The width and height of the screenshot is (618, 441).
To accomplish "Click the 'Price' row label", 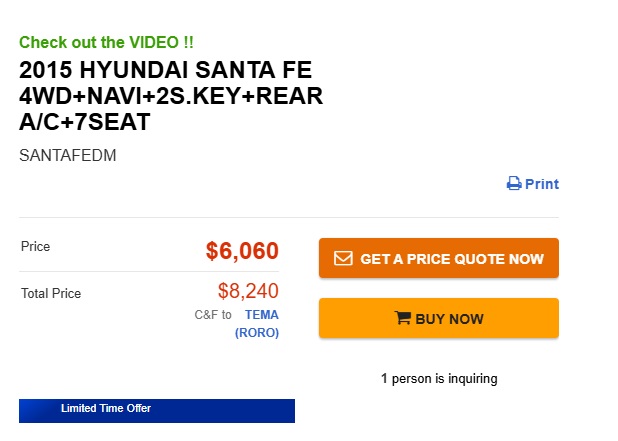I will point(35,247).
